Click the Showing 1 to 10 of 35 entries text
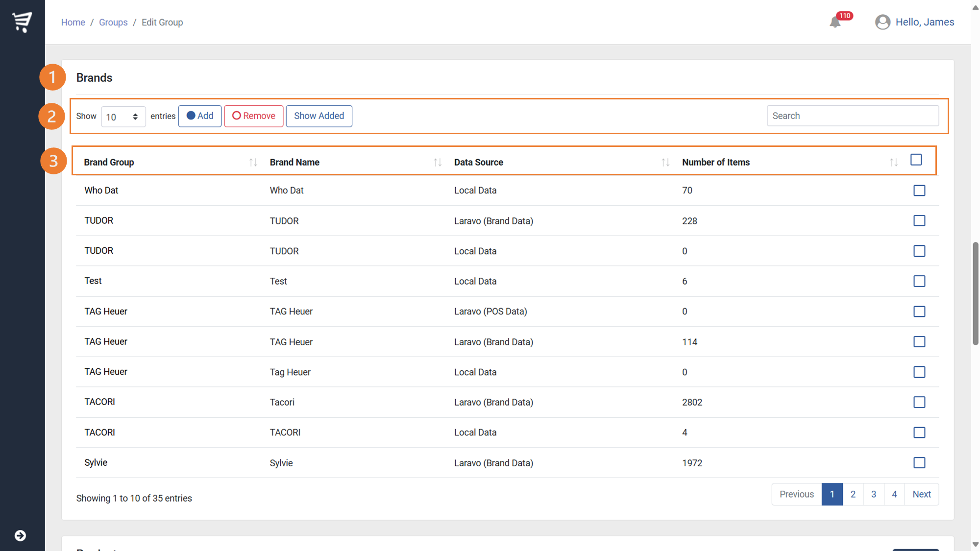This screenshot has width=980, height=551. (x=134, y=498)
